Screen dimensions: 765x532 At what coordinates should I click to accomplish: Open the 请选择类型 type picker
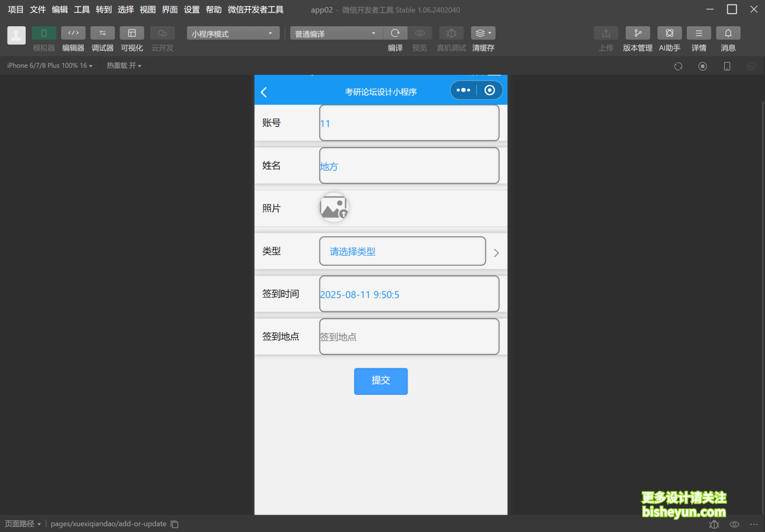pyautogui.click(x=403, y=251)
